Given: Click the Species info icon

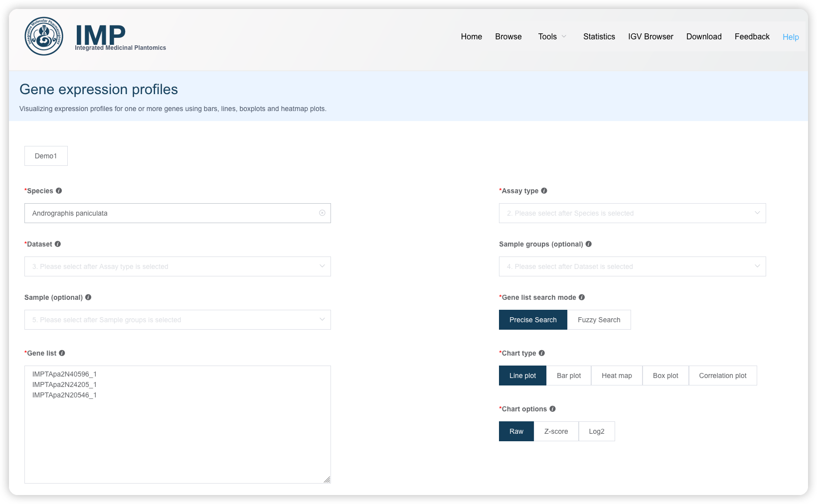Looking at the screenshot, I should pyautogui.click(x=59, y=191).
